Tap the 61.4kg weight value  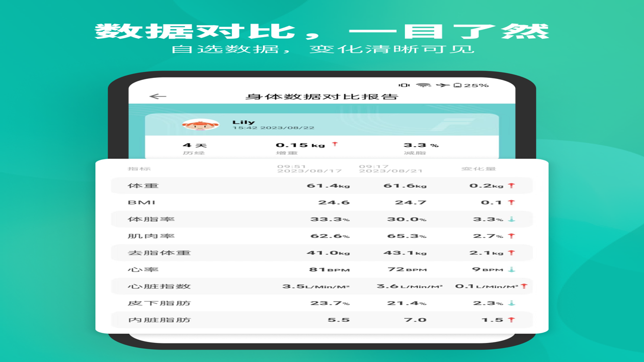328,186
